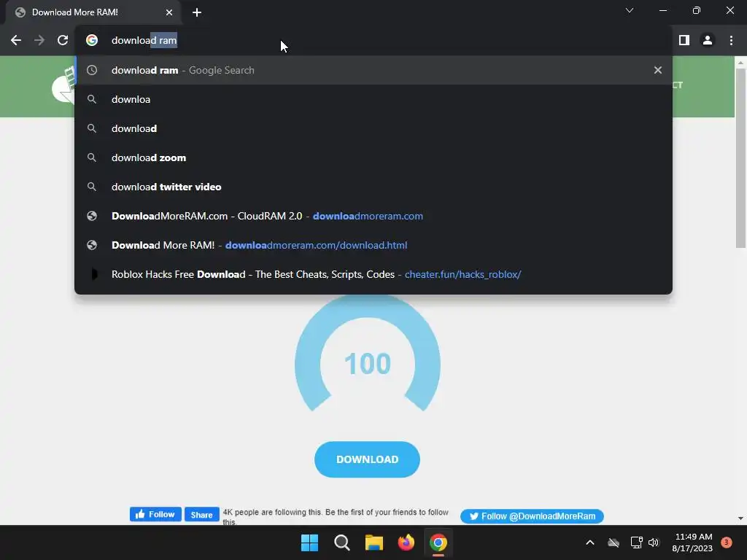Reload the page with the refresh icon
Screen dimensions: 747x560
[63, 41]
